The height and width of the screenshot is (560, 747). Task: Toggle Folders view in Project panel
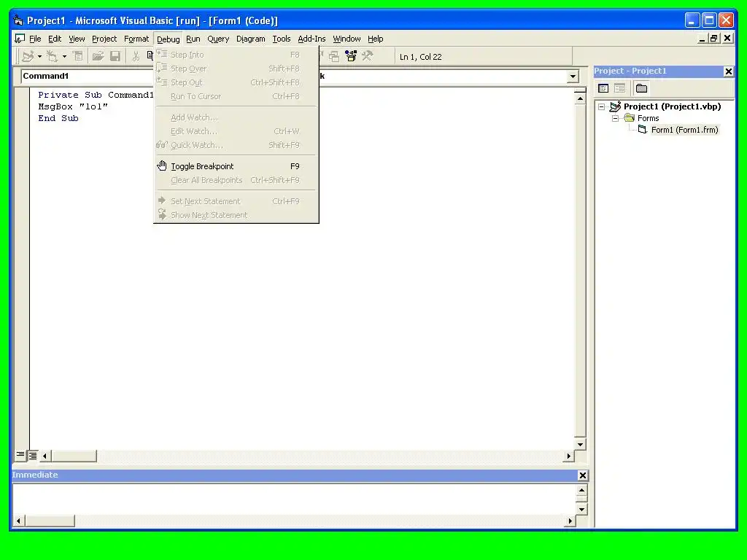641,88
